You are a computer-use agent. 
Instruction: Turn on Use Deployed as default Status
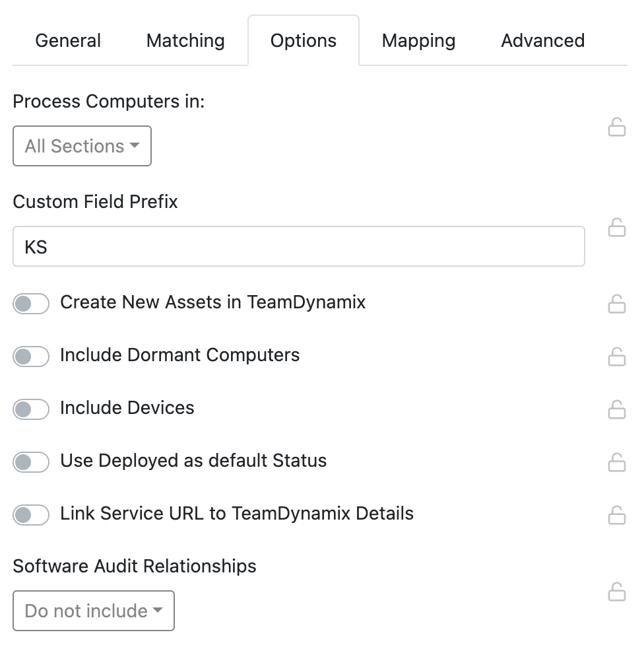point(31,462)
